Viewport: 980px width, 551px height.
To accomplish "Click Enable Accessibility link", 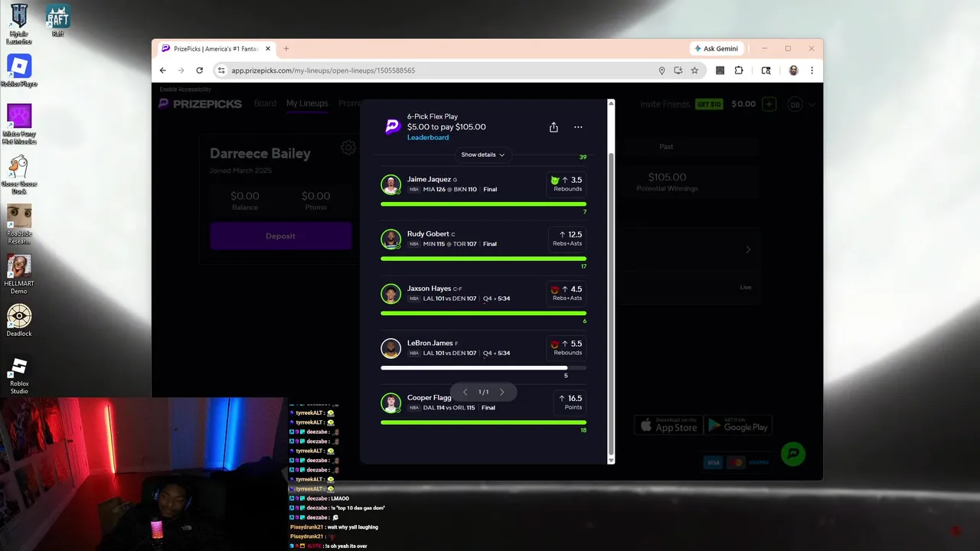I will [x=185, y=90].
